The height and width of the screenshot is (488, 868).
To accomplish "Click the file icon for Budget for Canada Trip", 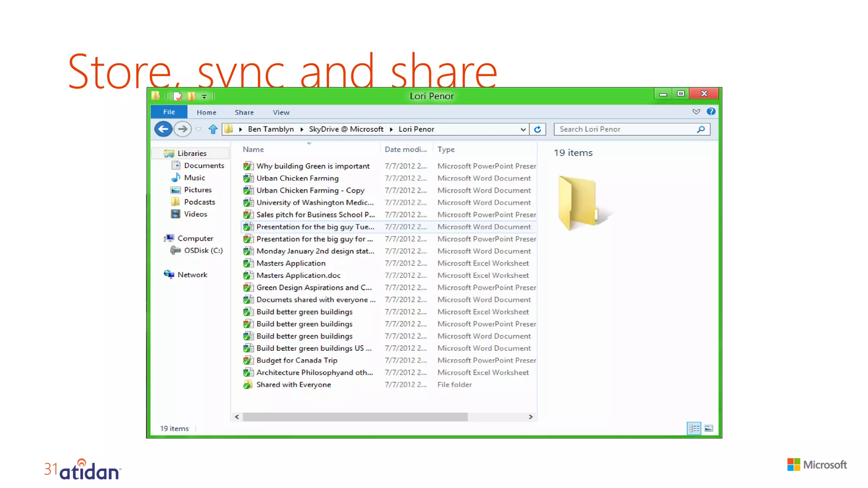I will click(x=248, y=360).
